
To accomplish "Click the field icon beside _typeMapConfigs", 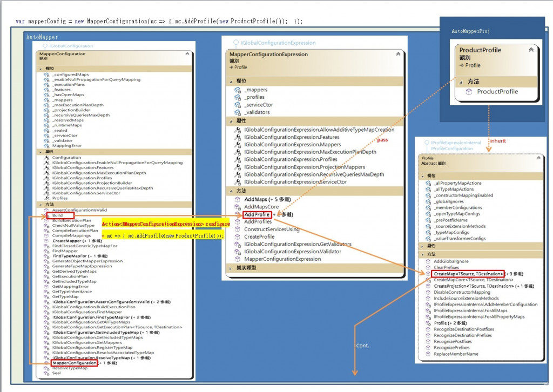I will pos(428,233).
